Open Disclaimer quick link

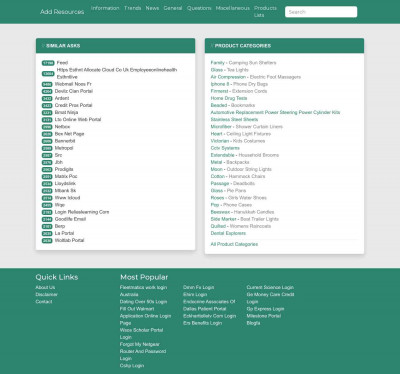(47, 294)
